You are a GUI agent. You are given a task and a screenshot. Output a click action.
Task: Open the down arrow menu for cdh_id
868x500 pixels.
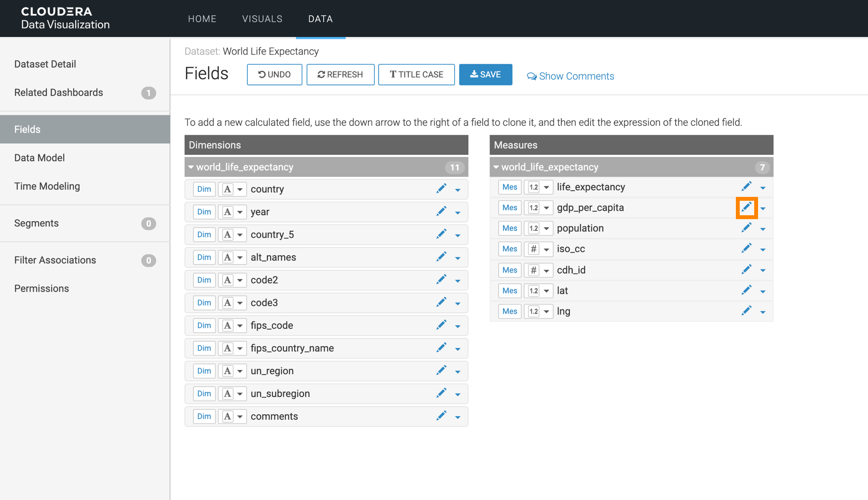[x=763, y=270]
